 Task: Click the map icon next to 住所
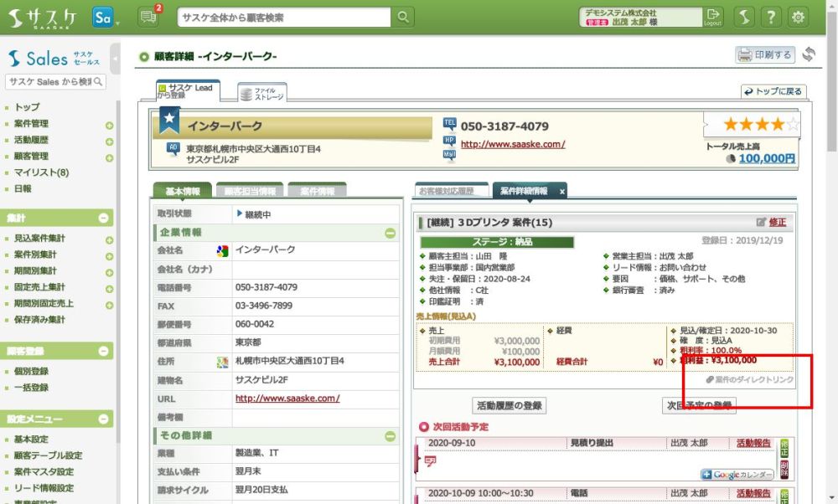pos(222,362)
